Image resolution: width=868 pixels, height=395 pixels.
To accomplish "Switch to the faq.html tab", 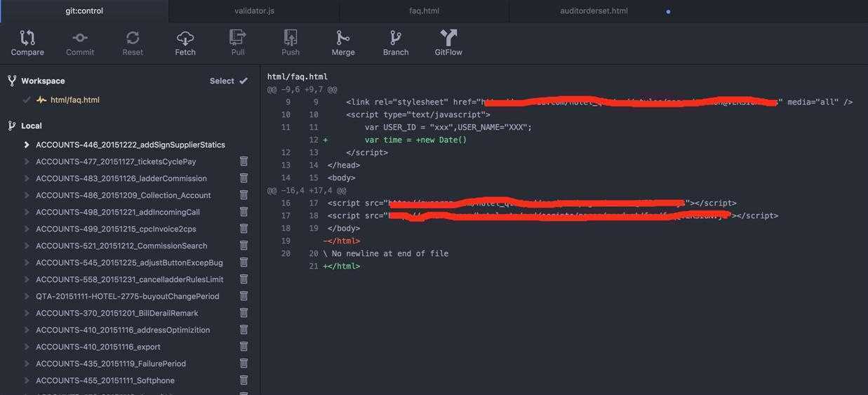I will 424,11.
